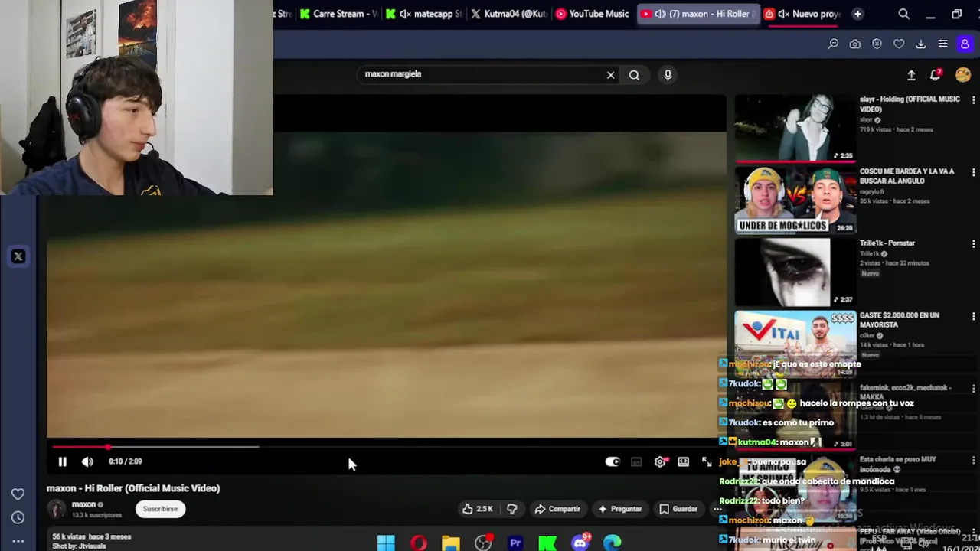Like the video with thumbs up 2.5 K
The height and width of the screenshot is (551, 980).
coord(477,509)
